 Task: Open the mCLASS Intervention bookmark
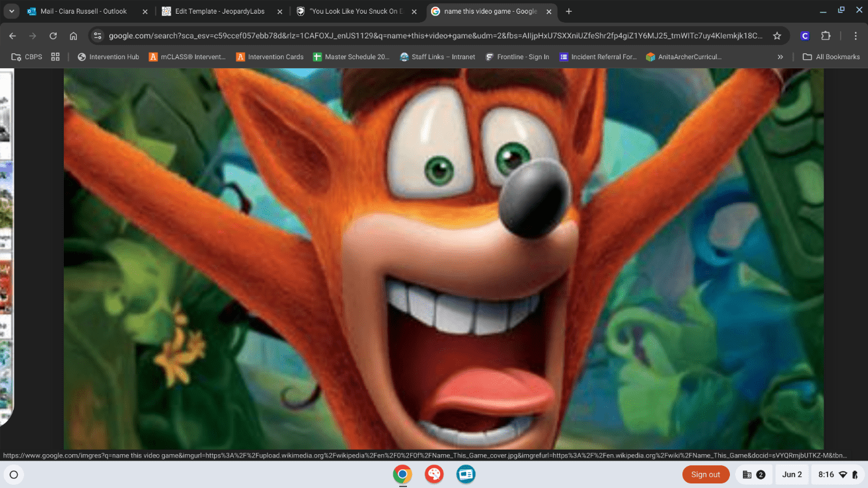[187, 57]
